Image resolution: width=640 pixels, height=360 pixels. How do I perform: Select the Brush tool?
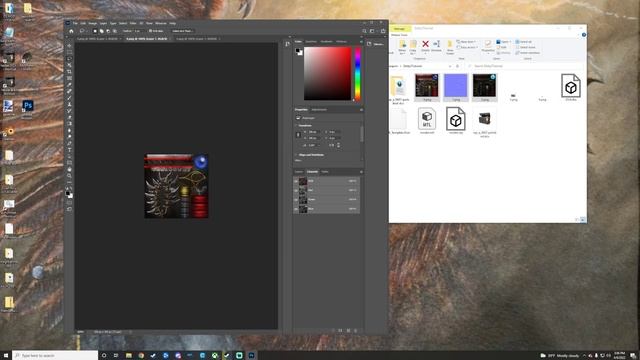69,98
